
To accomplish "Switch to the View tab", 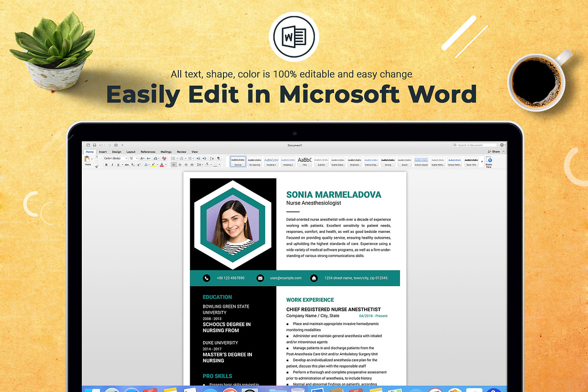I will 195,152.
